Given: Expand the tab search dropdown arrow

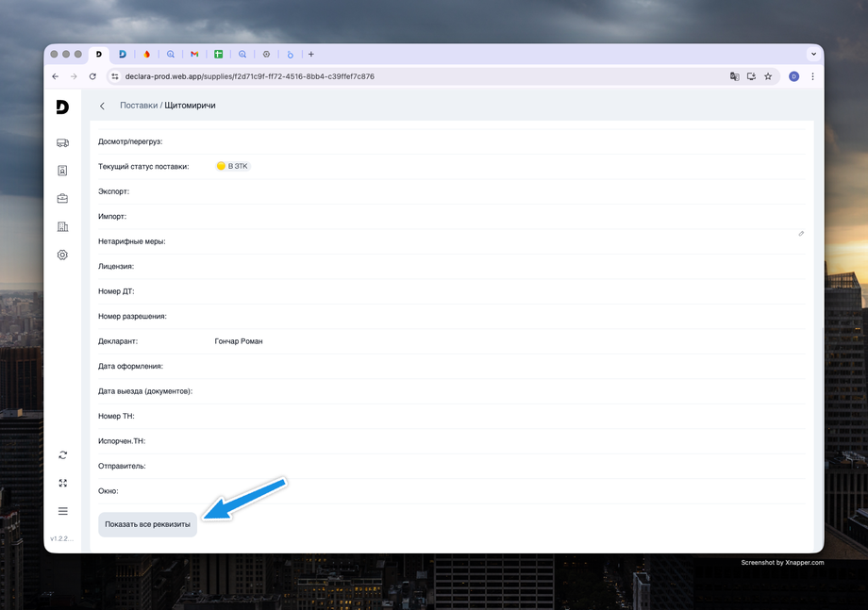Looking at the screenshot, I should tap(813, 54).
